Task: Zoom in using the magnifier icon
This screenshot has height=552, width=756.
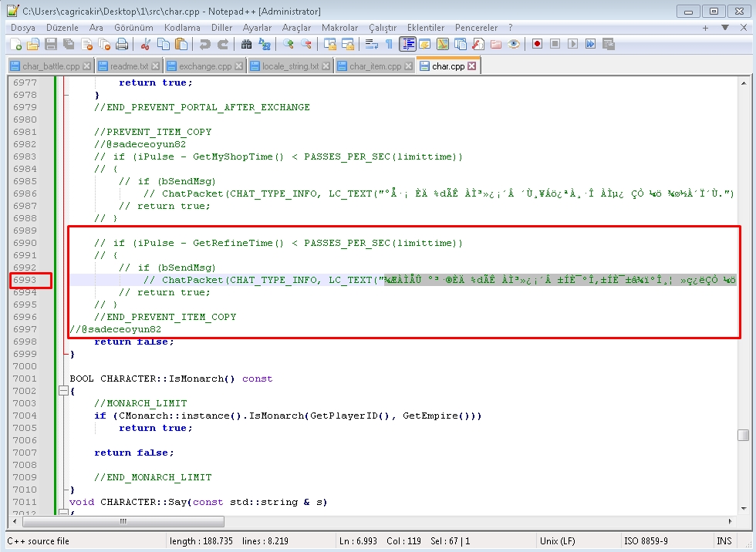Action: coord(289,44)
